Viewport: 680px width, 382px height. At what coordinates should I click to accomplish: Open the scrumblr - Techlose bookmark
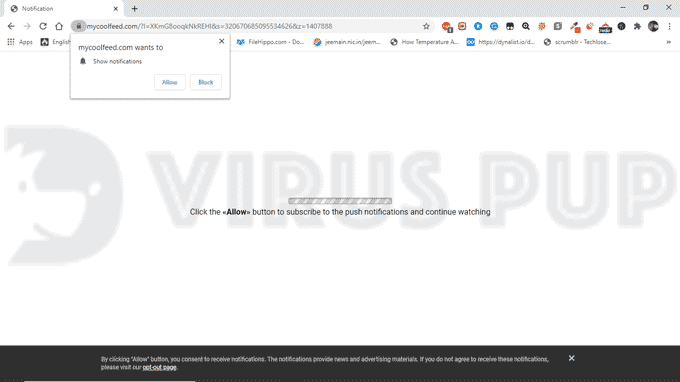point(577,42)
